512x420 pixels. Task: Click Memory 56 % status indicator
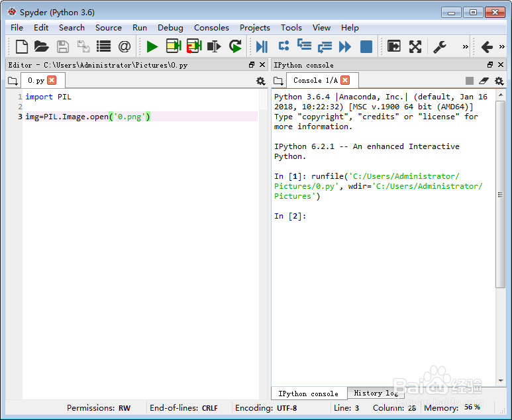coord(452,407)
